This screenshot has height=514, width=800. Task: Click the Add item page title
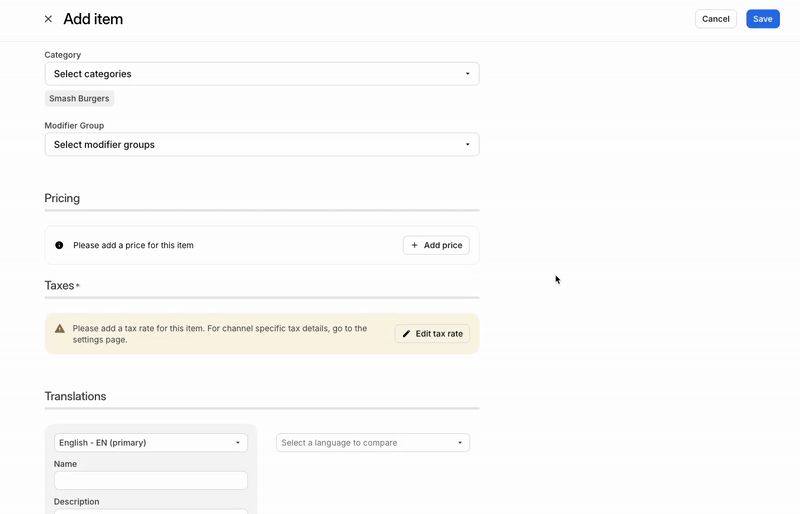point(93,19)
